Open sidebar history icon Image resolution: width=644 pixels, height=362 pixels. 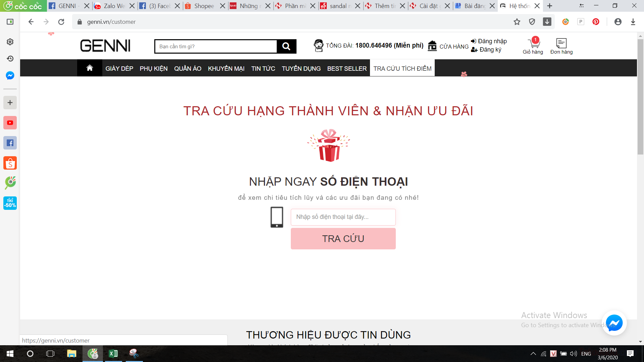[10, 59]
